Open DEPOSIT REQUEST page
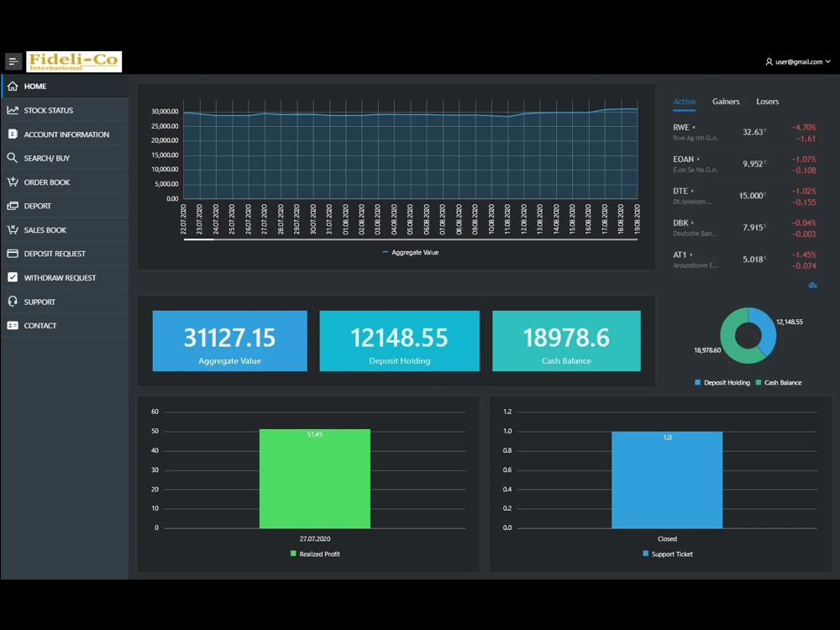The image size is (840, 630). tap(65, 254)
